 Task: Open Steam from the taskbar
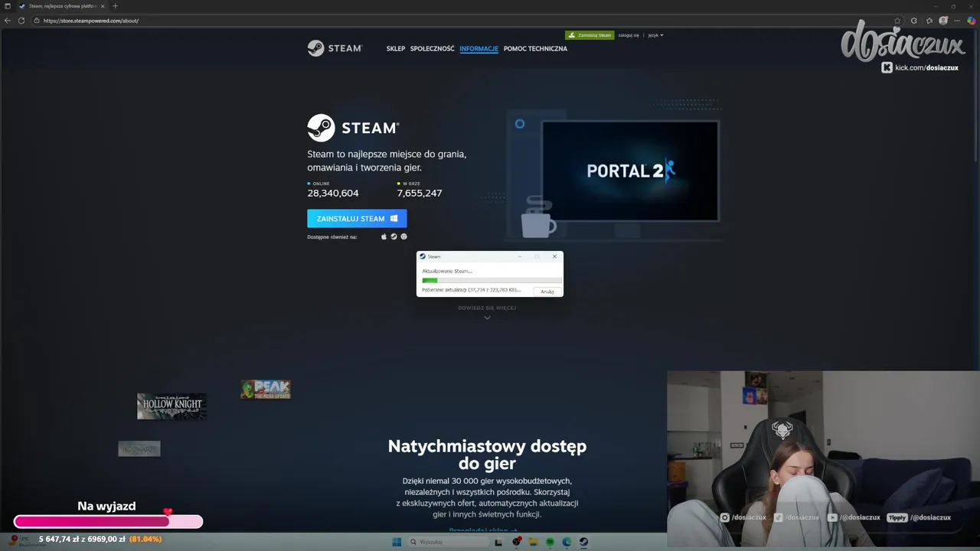click(x=583, y=542)
